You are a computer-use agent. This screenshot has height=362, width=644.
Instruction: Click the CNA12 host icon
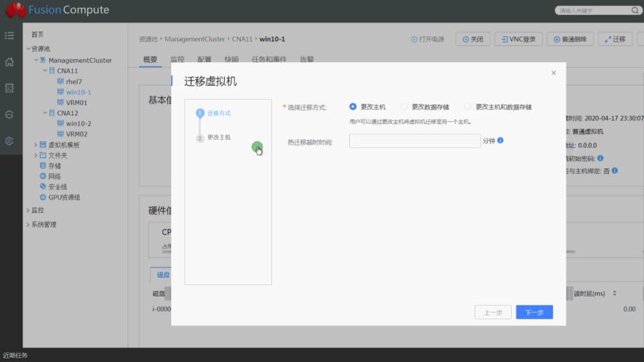52,113
